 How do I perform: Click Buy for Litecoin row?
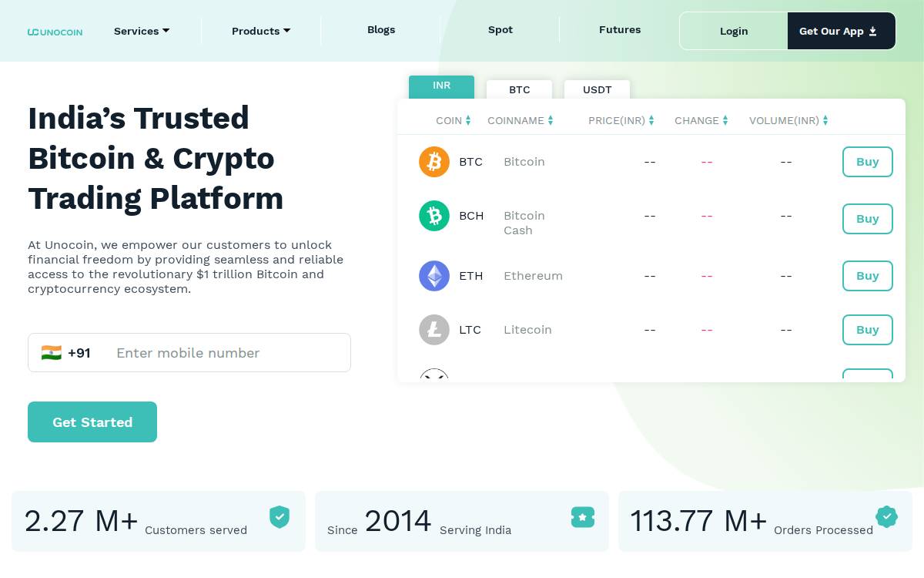point(868,330)
